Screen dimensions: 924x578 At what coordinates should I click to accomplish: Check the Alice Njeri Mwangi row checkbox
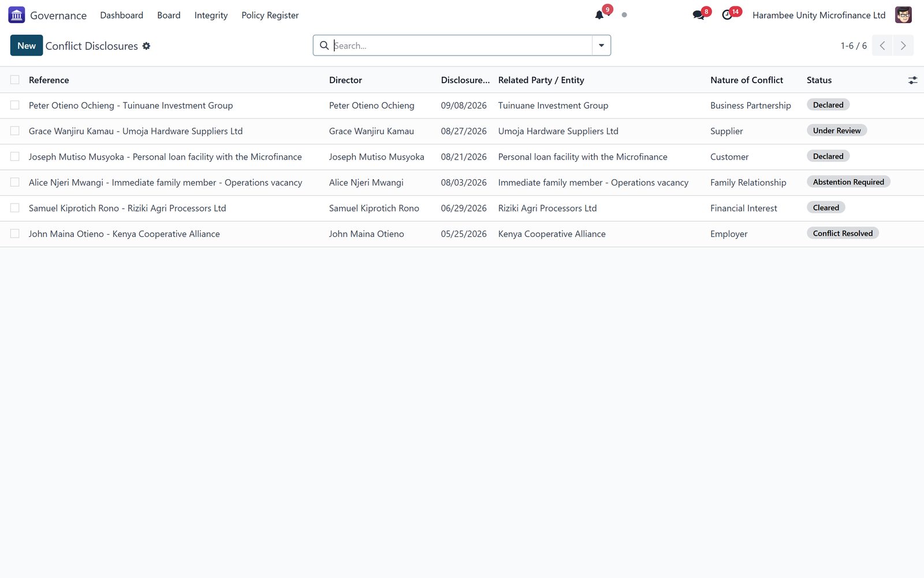(15, 182)
